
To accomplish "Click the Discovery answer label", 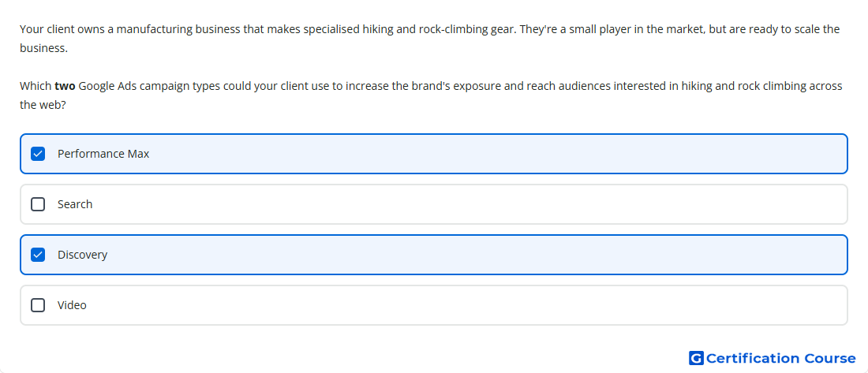I will point(83,255).
